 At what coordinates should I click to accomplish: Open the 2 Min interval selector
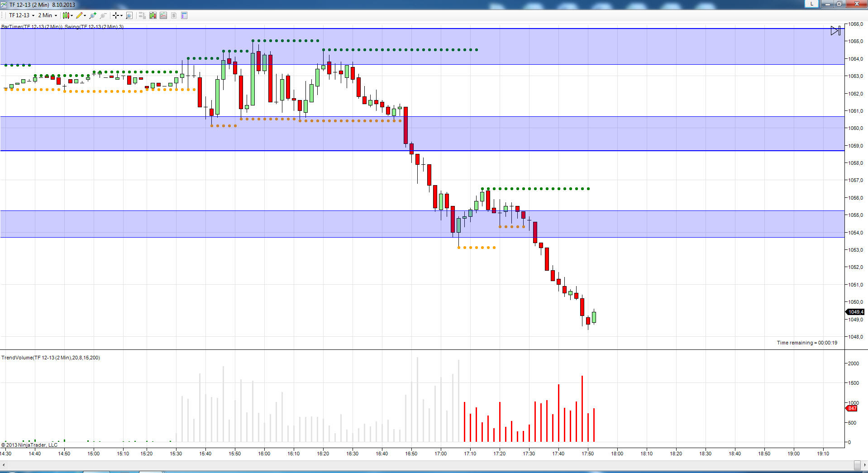click(x=48, y=15)
